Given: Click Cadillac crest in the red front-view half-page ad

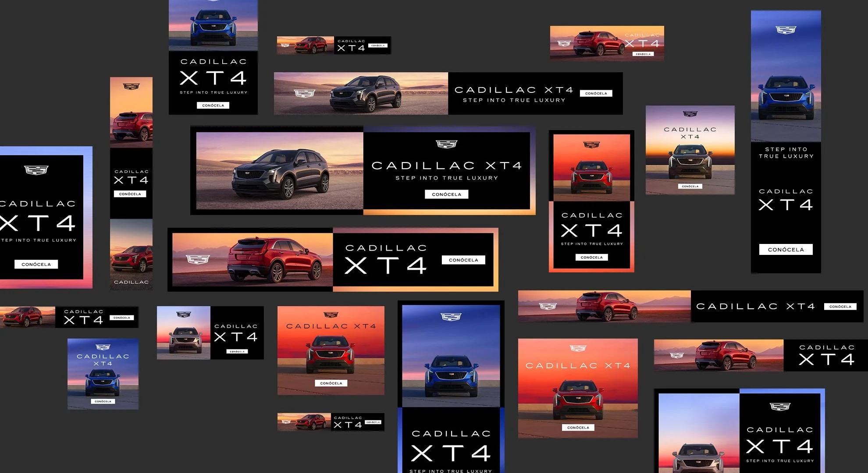Looking at the screenshot, I should coord(591,145).
